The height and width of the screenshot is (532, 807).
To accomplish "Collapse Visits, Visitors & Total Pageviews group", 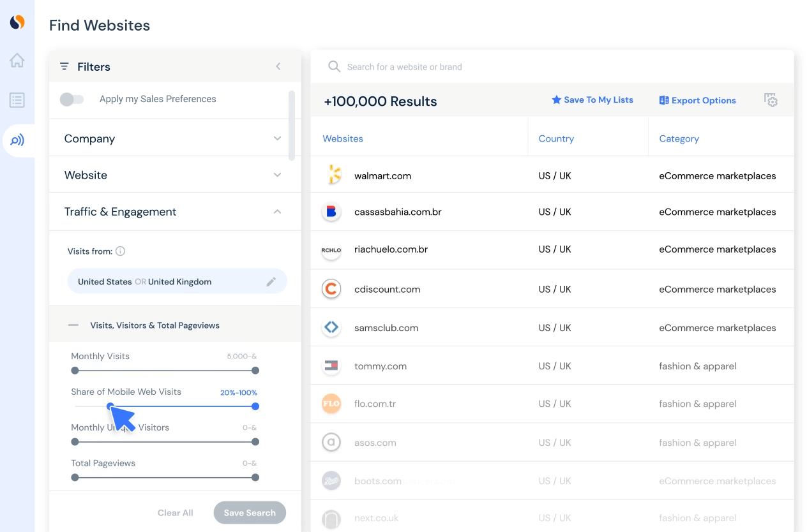I will click(73, 325).
